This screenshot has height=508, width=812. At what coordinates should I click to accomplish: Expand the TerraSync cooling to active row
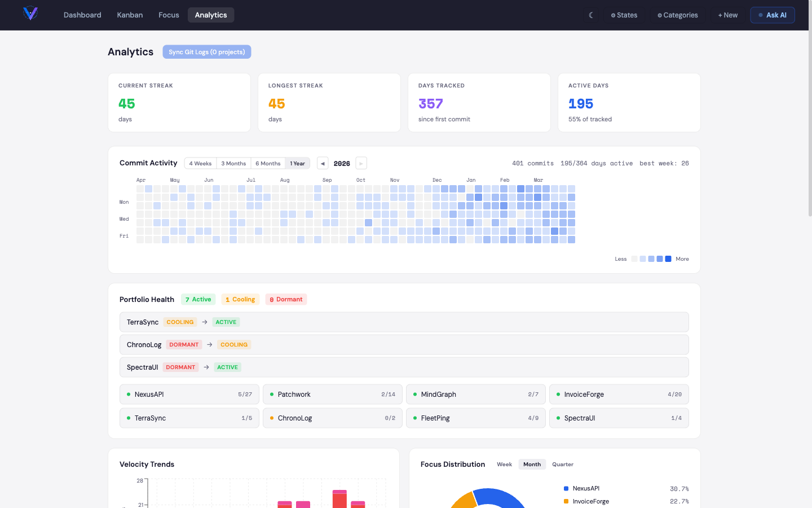tap(404, 322)
